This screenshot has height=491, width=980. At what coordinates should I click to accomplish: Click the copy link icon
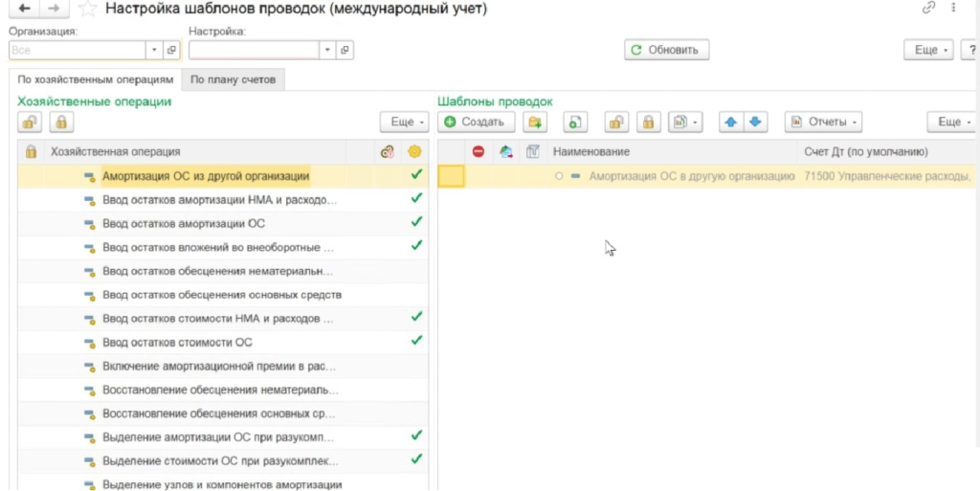(927, 9)
